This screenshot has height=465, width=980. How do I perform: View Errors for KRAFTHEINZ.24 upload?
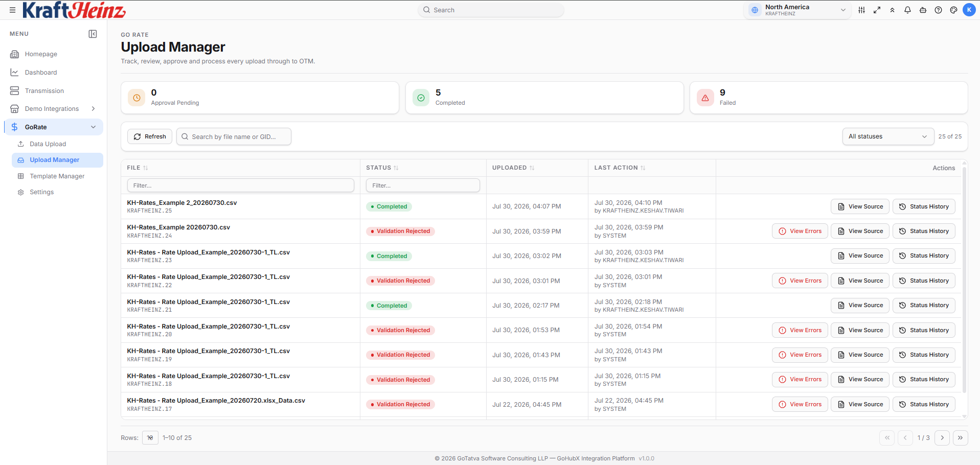pyautogui.click(x=800, y=231)
